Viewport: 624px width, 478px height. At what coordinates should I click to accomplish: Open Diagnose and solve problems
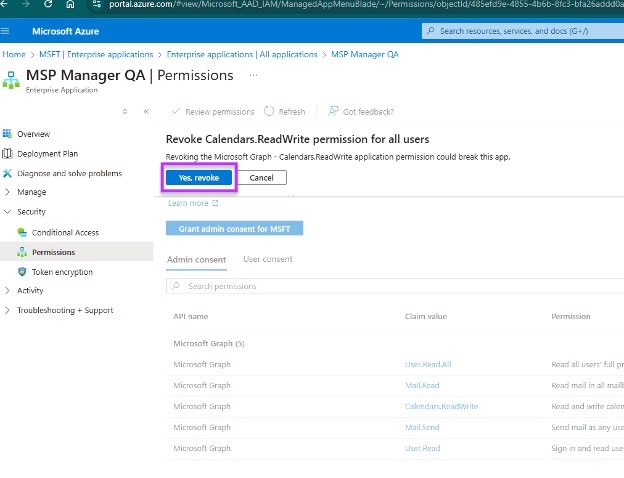pyautogui.click(x=70, y=174)
